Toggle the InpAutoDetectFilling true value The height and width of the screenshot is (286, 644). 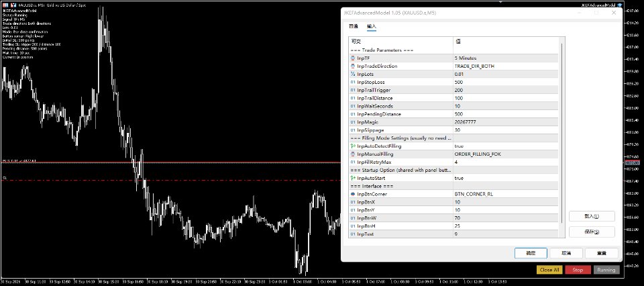point(506,146)
